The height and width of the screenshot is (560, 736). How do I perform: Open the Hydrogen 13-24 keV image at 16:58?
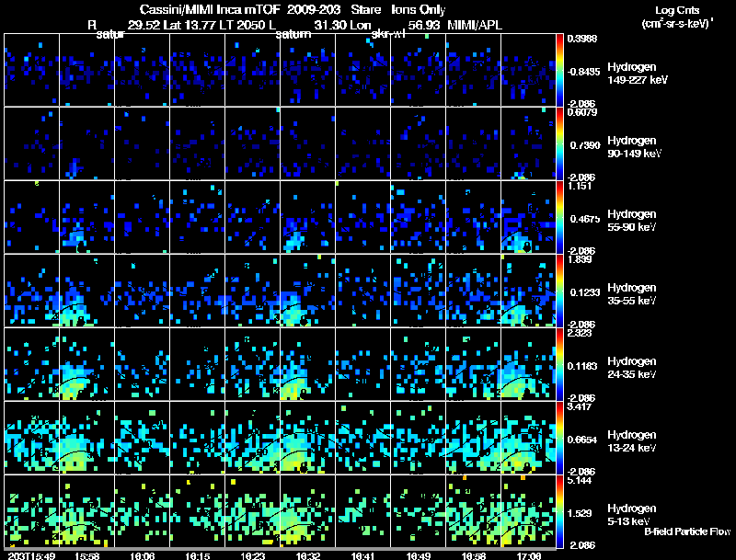click(473, 438)
